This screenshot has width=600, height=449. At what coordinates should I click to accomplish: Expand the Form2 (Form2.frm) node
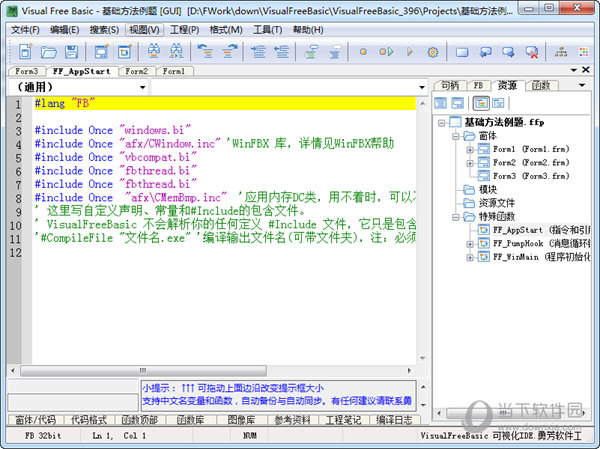tap(470, 163)
